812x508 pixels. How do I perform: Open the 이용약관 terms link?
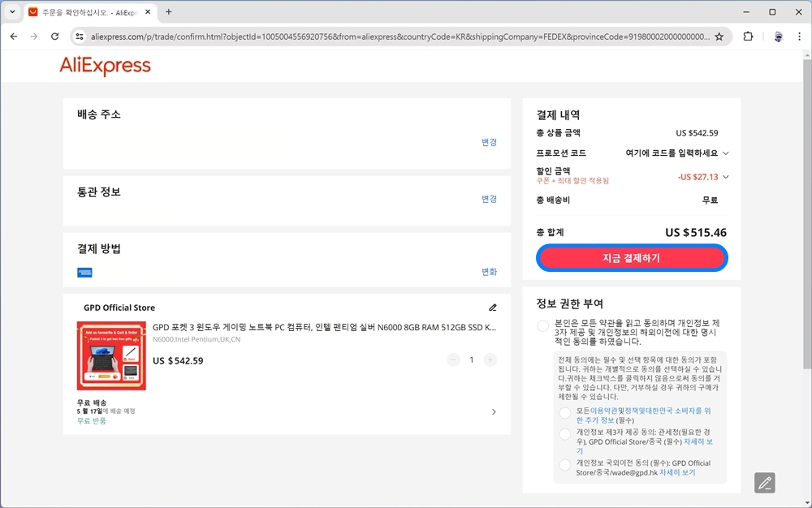[604, 411]
